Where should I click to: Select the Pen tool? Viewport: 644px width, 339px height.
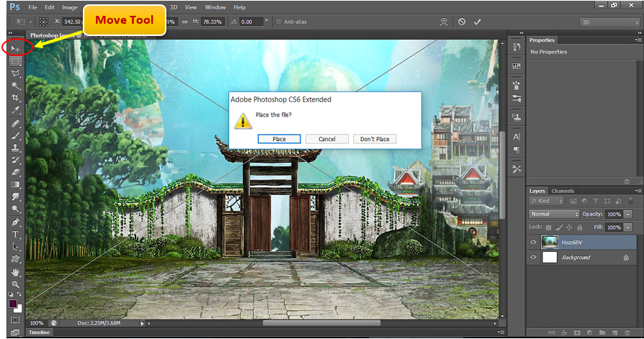[15, 222]
